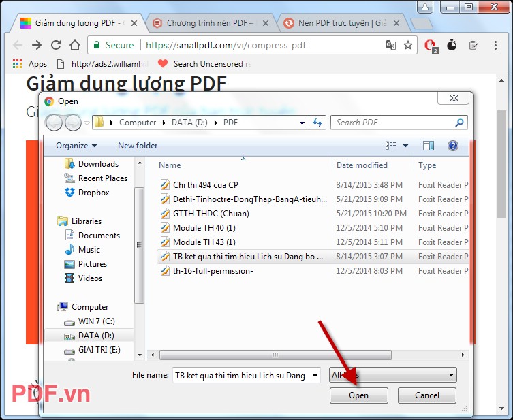The image size is (513, 420).
Task: Select file Module TH 40 (1)
Action: point(204,228)
